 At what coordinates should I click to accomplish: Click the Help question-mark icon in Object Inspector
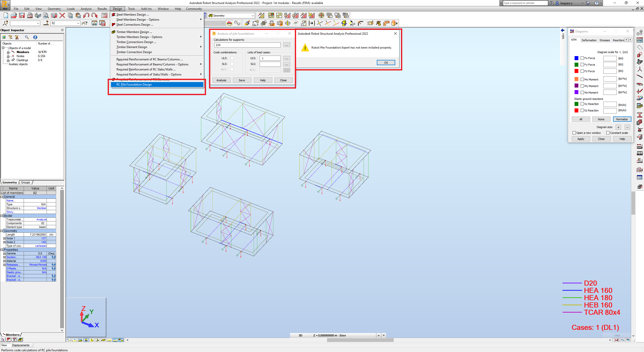pos(35,37)
